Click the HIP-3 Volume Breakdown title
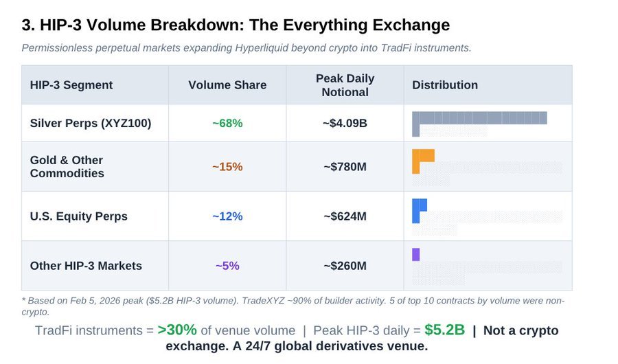618x364 pixels. coord(236,25)
